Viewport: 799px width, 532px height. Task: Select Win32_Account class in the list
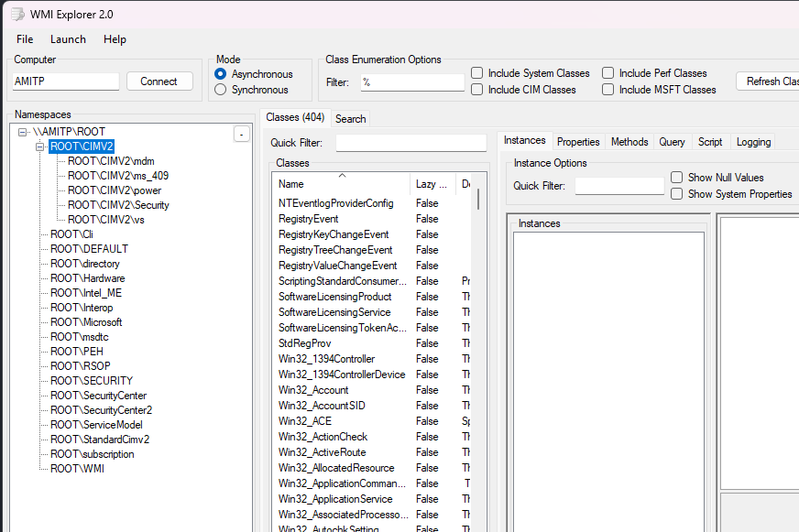pyautogui.click(x=313, y=390)
